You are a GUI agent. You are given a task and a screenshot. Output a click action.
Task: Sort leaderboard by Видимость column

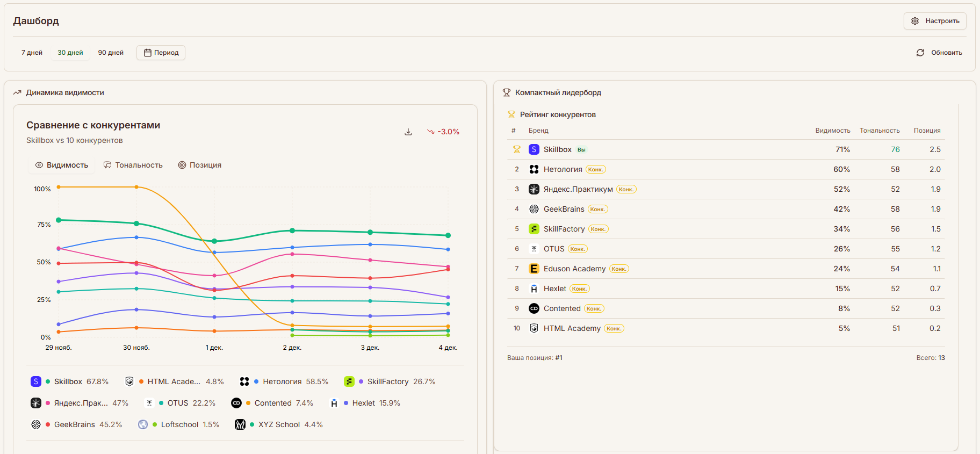[832, 131]
